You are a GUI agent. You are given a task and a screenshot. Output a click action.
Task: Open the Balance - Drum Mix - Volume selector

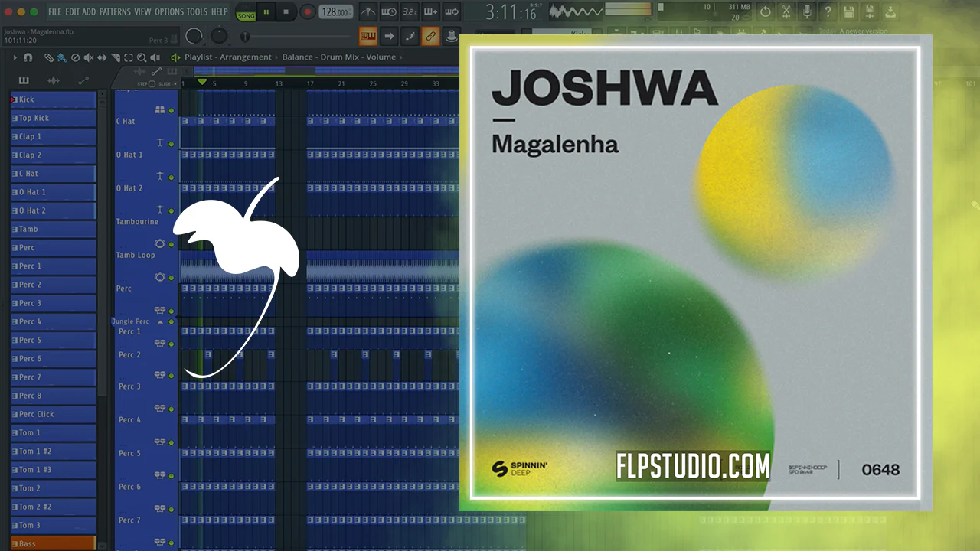[x=339, y=57]
